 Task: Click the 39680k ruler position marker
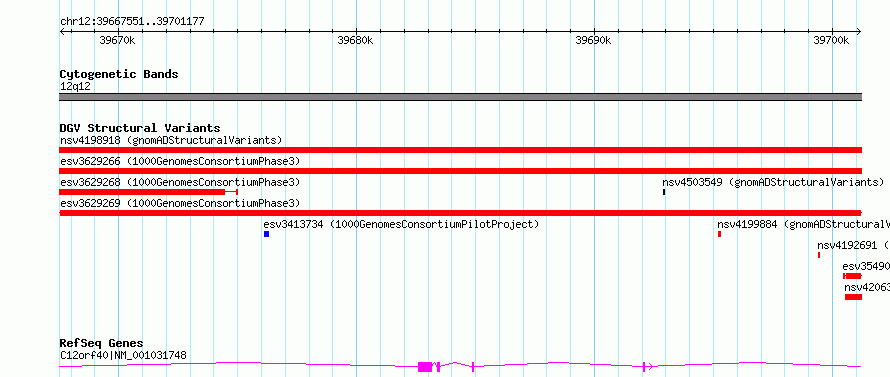[x=355, y=40]
